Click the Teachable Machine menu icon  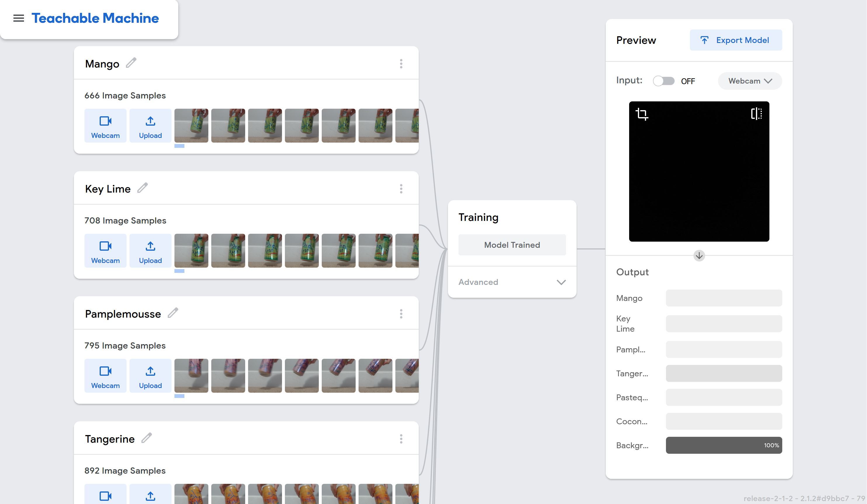pyautogui.click(x=19, y=18)
